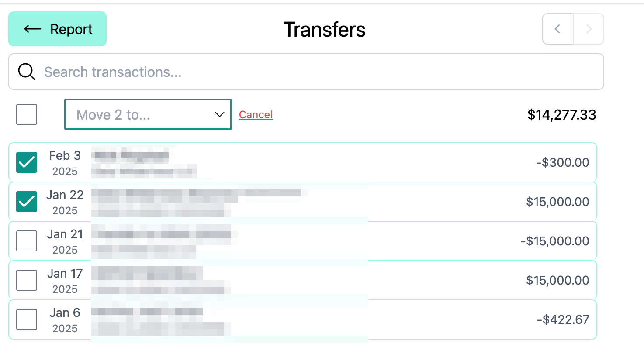Viewport: 644px width, 357px height.
Task: Select the Jan 17 transaction checkbox
Action: (27, 280)
